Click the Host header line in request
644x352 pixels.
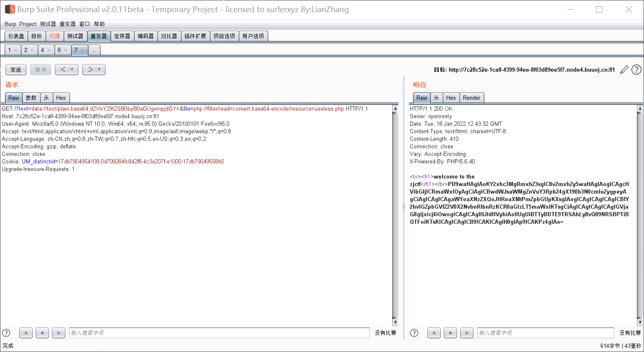click(80, 116)
